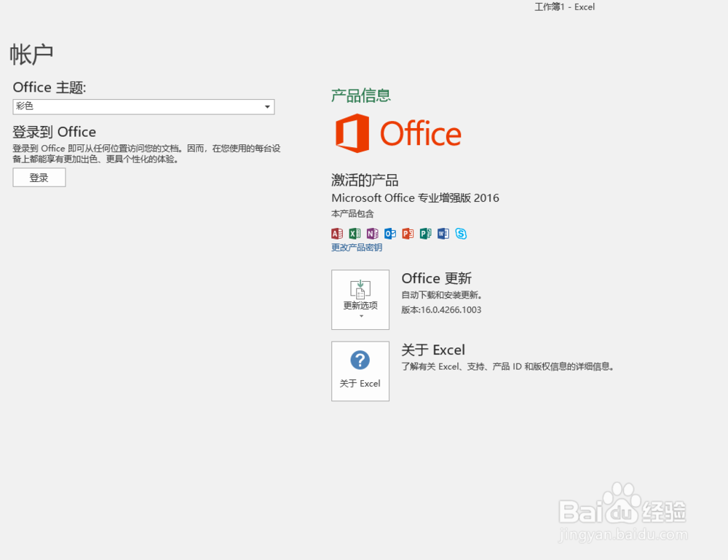
Task: Open the Office theme dropdown arrow
Action: click(x=267, y=107)
